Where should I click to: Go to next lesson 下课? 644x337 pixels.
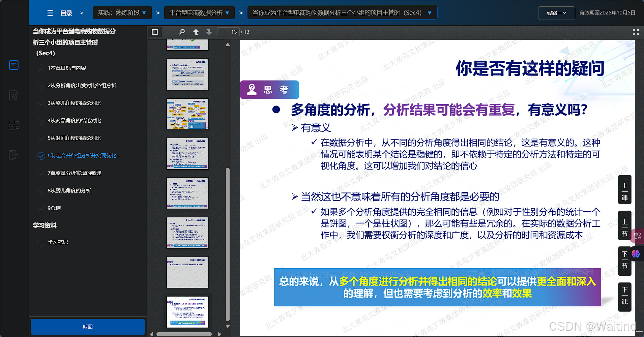(624, 297)
